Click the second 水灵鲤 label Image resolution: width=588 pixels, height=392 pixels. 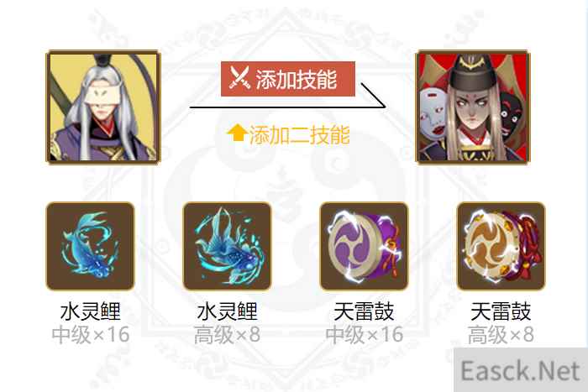(228, 311)
